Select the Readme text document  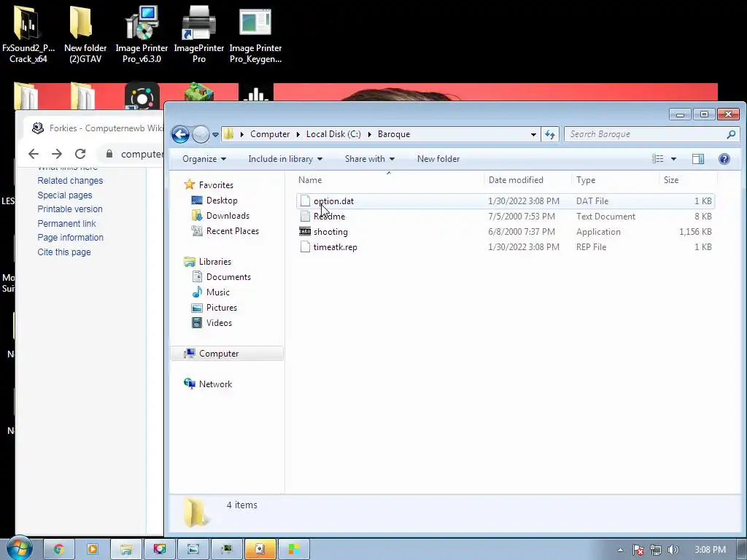click(x=505, y=216)
